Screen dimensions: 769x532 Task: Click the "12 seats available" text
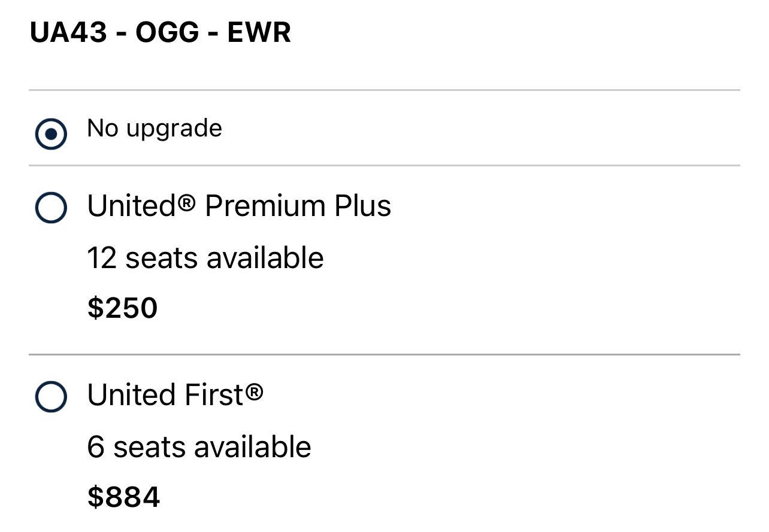coord(205,259)
